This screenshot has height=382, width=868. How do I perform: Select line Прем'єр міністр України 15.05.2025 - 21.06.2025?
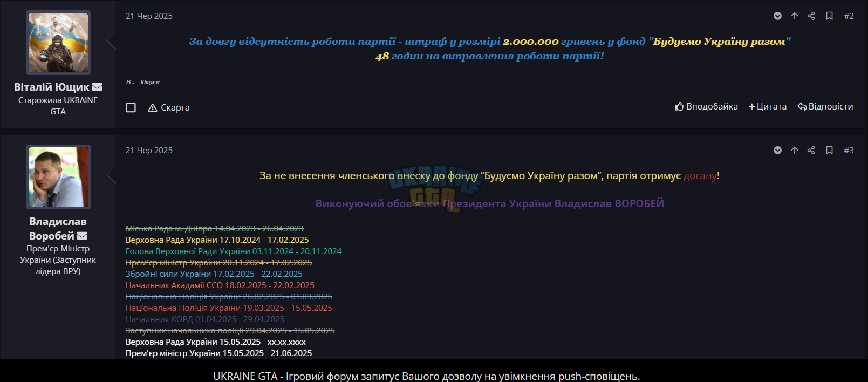click(x=218, y=353)
